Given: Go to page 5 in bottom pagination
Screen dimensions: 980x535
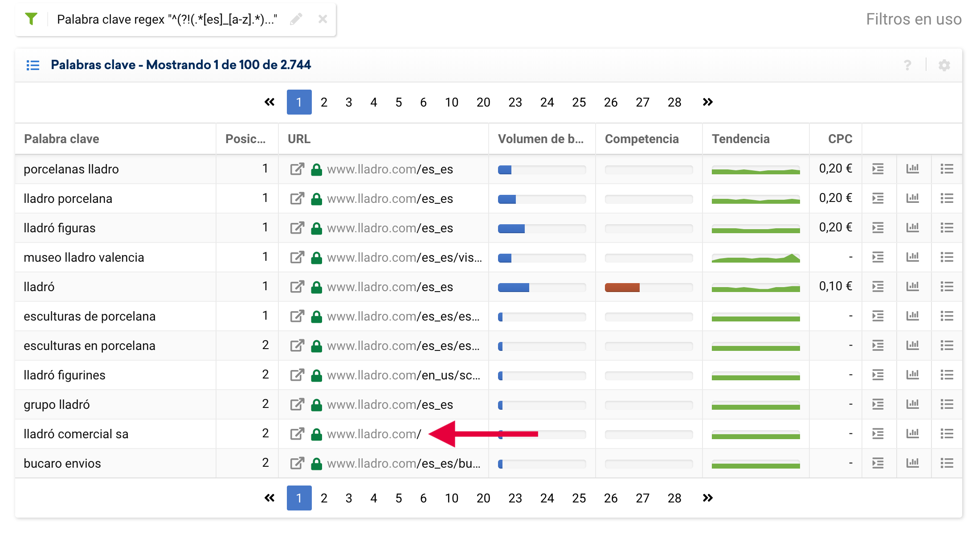Looking at the screenshot, I should [x=399, y=498].
